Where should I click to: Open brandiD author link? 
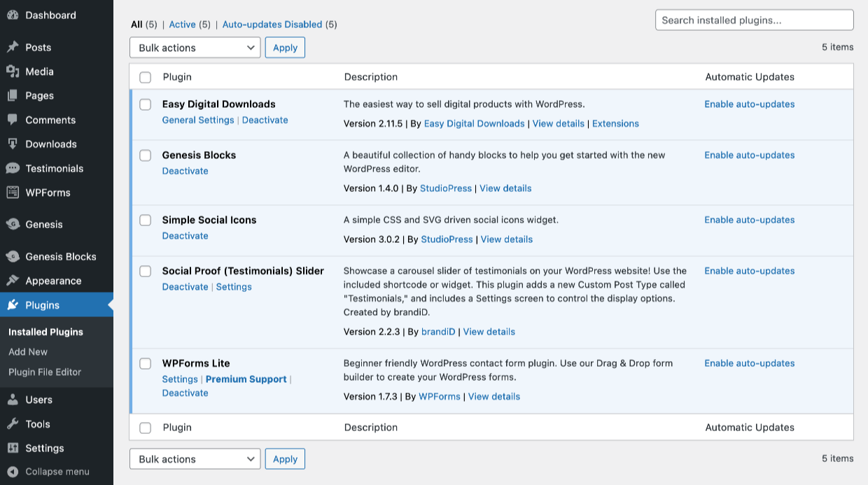438,332
